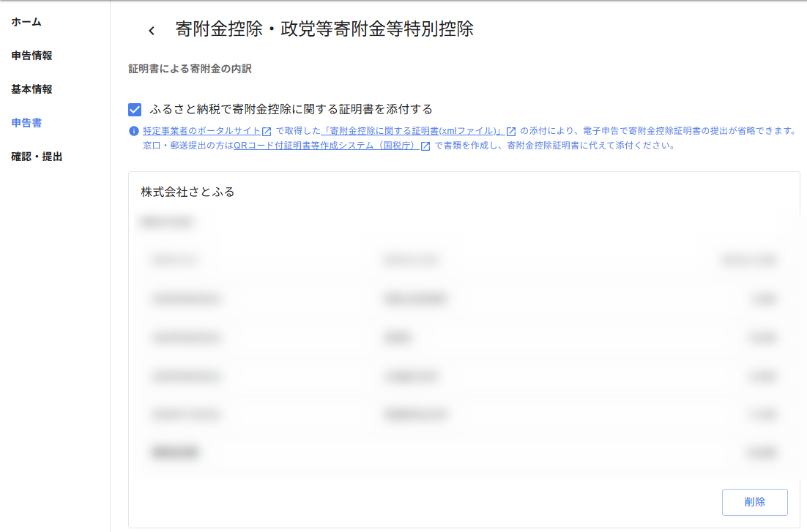The width and height of the screenshot is (807, 532).
Task: Click external-link icon after 特定事業者のポータルサイト
Action: click(267, 132)
